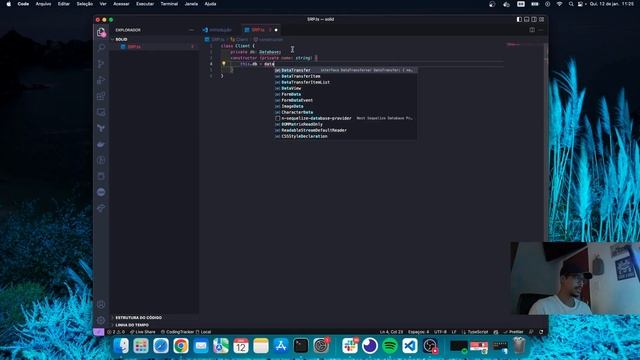Open Safari from the dock

coord(161,346)
